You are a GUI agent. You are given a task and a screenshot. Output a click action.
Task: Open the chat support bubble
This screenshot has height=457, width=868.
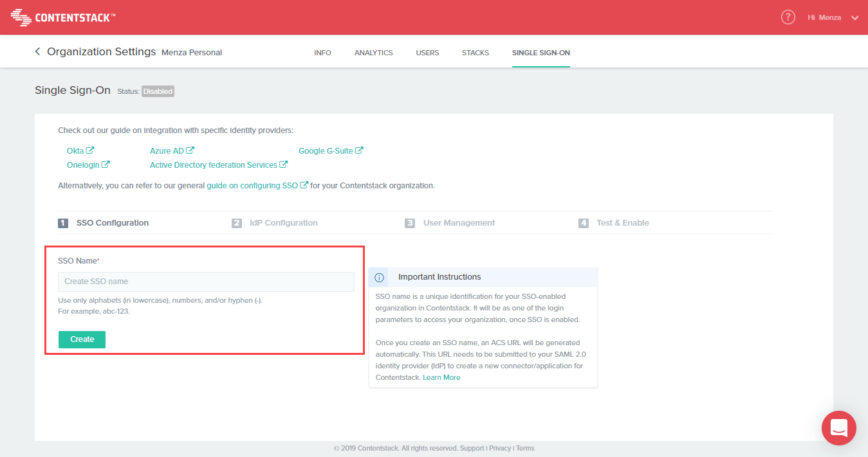[x=839, y=428]
